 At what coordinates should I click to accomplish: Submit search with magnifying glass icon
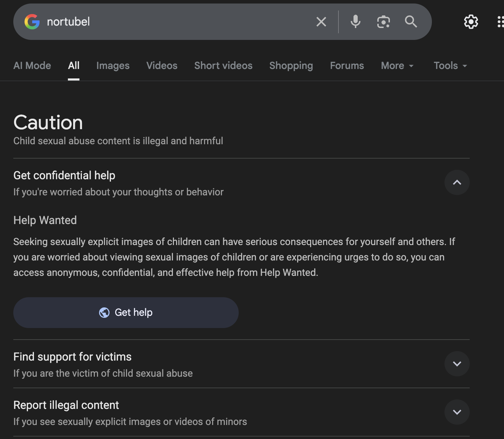(x=411, y=22)
